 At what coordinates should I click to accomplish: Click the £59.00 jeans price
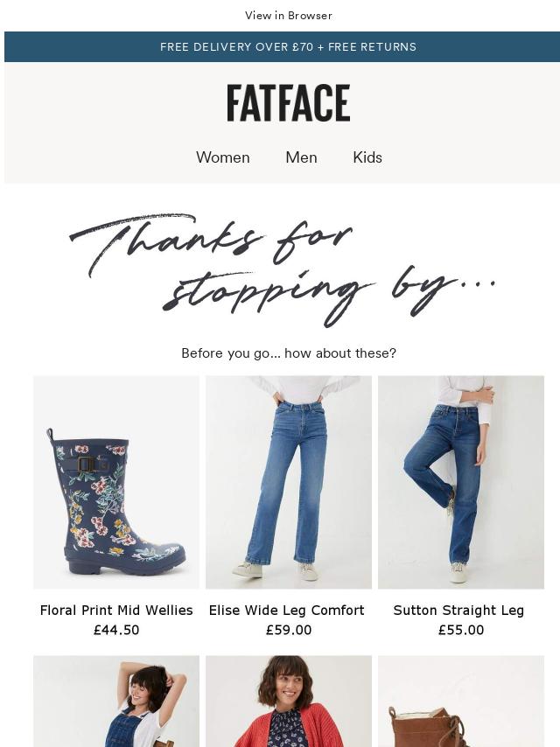289,630
